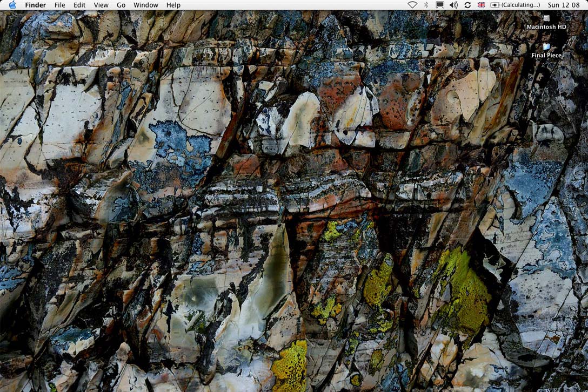Open the Apple menu
The height and width of the screenshot is (392, 588).
12,5
